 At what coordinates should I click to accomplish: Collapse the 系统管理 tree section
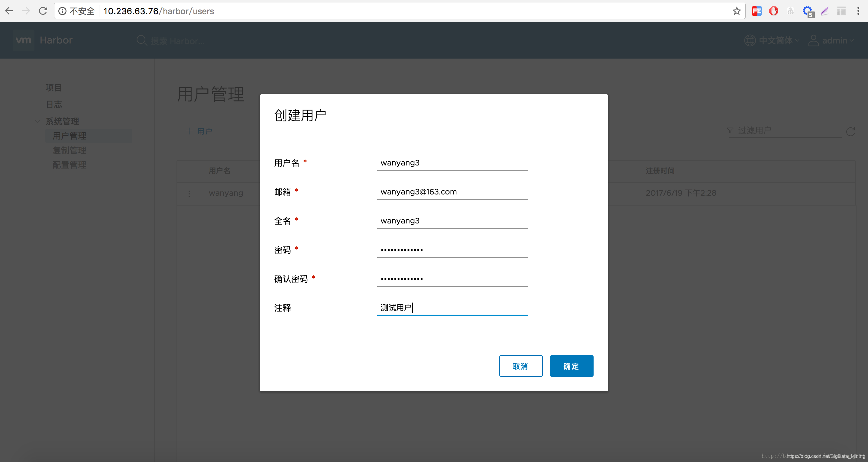click(37, 121)
